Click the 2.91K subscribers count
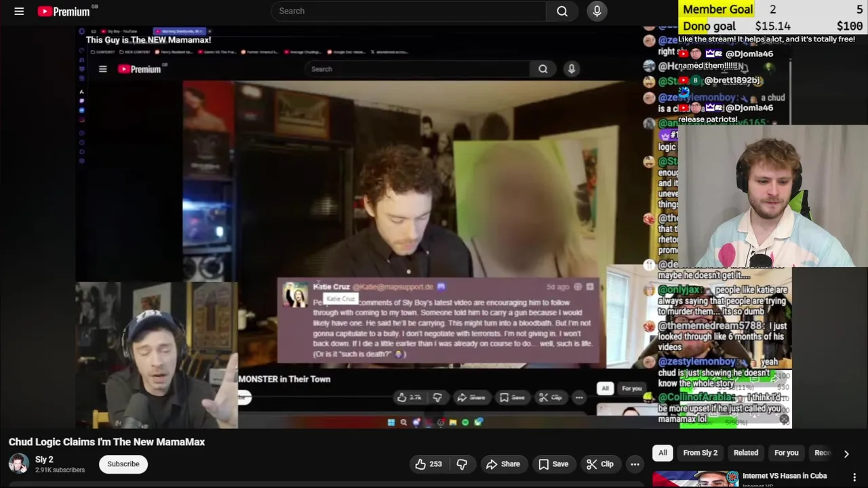 pyautogui.click(x=60, y=470)
